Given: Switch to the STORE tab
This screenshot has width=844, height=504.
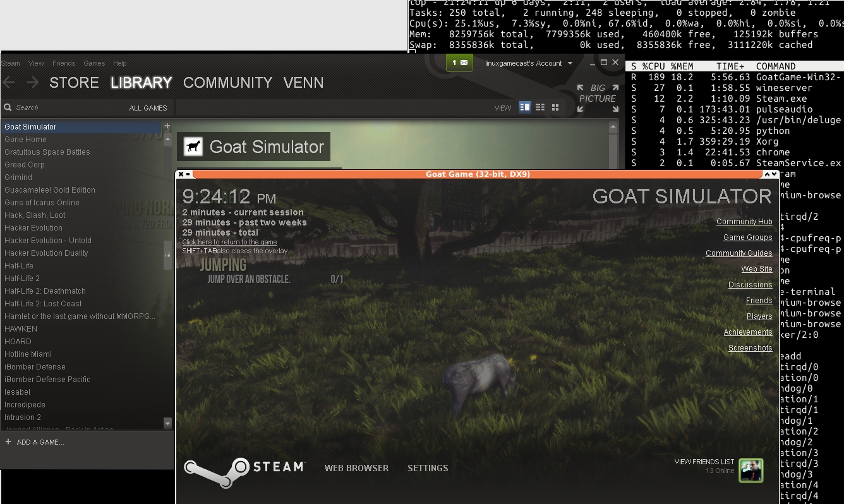Looking at the screenshot, I should (x=74, y=83).
